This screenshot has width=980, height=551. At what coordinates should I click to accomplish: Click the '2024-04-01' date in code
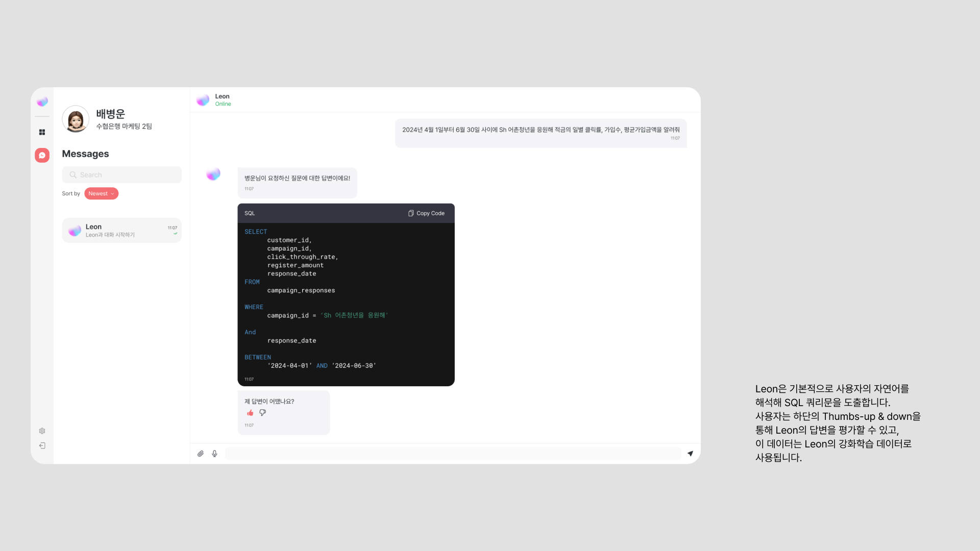pos(289,366)
